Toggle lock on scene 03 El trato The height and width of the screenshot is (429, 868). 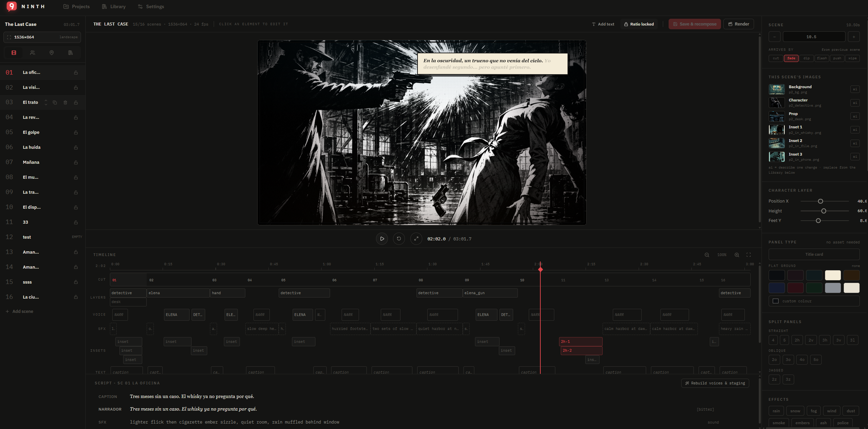pos(76,102)
